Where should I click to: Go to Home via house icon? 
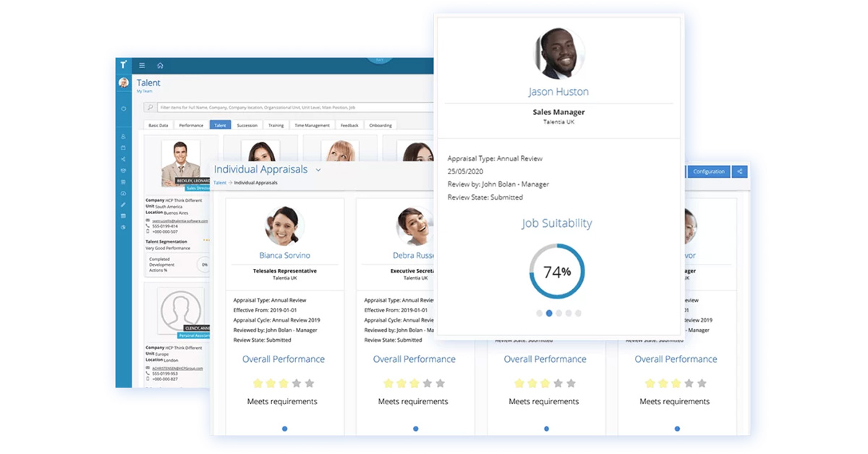tap(160, 66)
